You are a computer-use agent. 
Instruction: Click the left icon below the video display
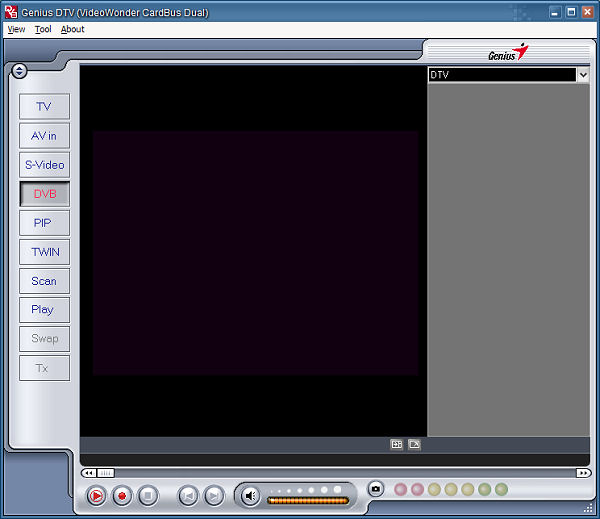(x=397, y=444)
